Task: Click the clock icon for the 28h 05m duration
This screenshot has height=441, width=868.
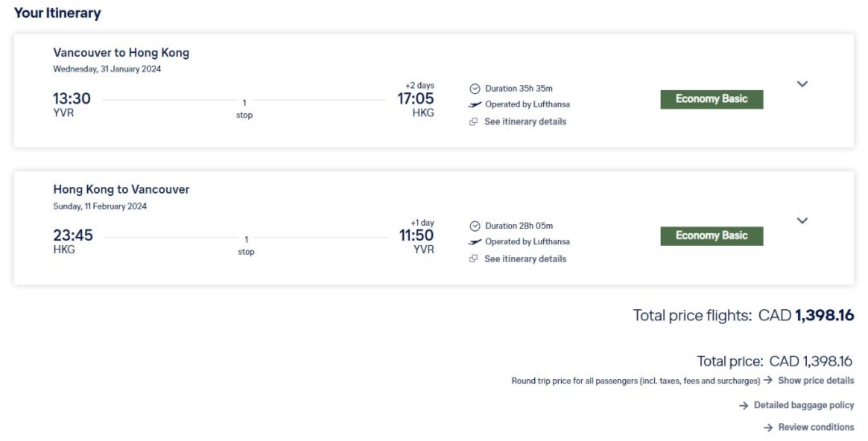Action: coord(475,226)
